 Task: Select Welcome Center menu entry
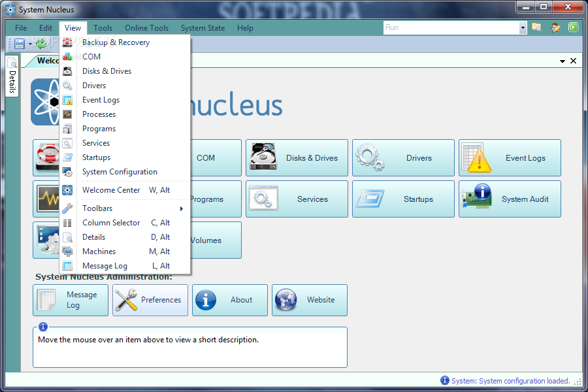pyautogui.click(x=125, y=190)
